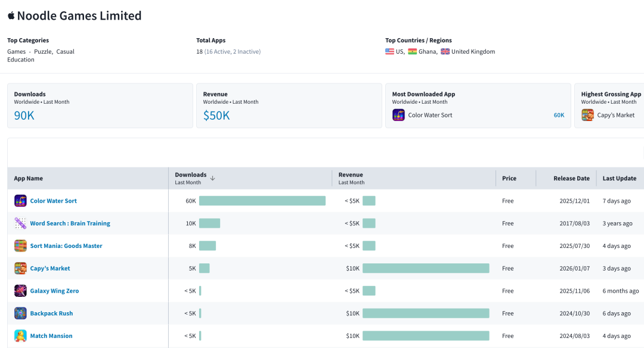The width and height of the screenshot is (644, 348).
Task: Open the Galaxy Wing Zero app link
Action: pyautogui.click(x=54, y=291)
